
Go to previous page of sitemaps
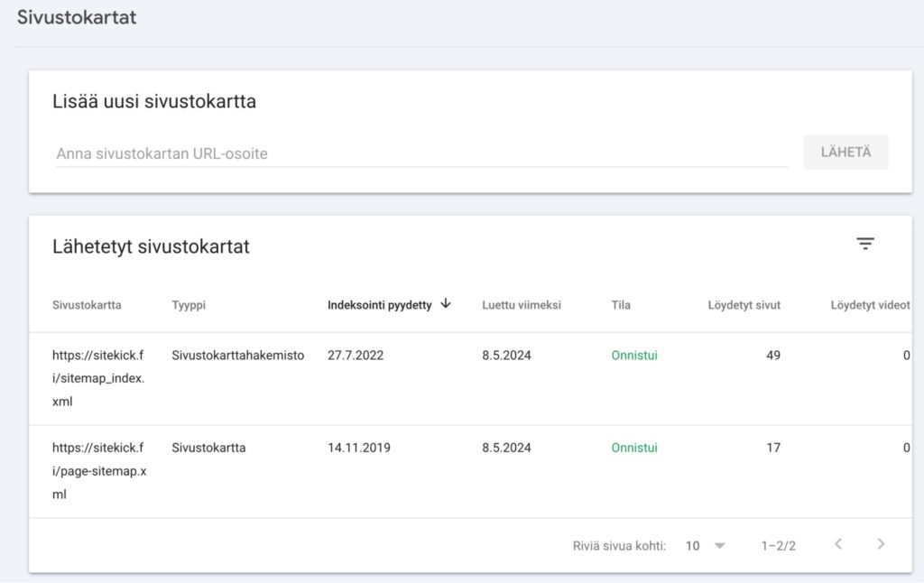click(838, 544)
